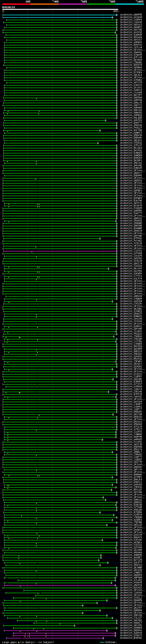
Task: Click the UniRef100_B9SEY9 label
Action: [131, 65]
